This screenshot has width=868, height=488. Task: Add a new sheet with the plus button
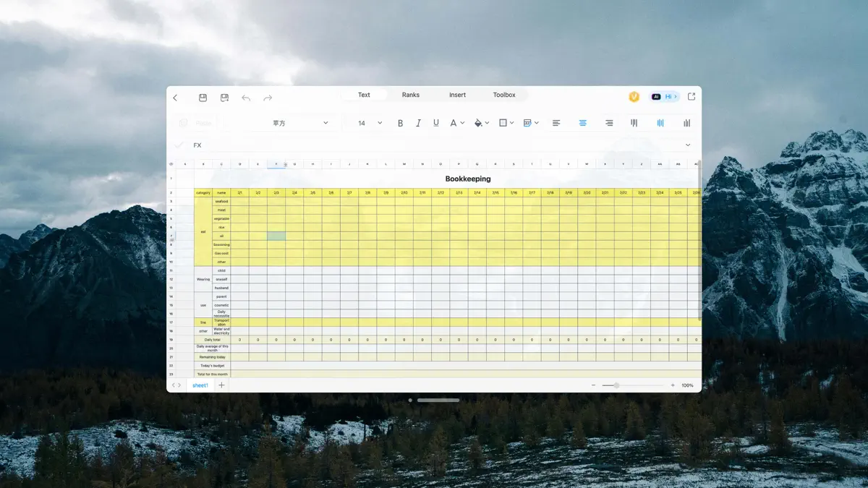pos(221,385)
